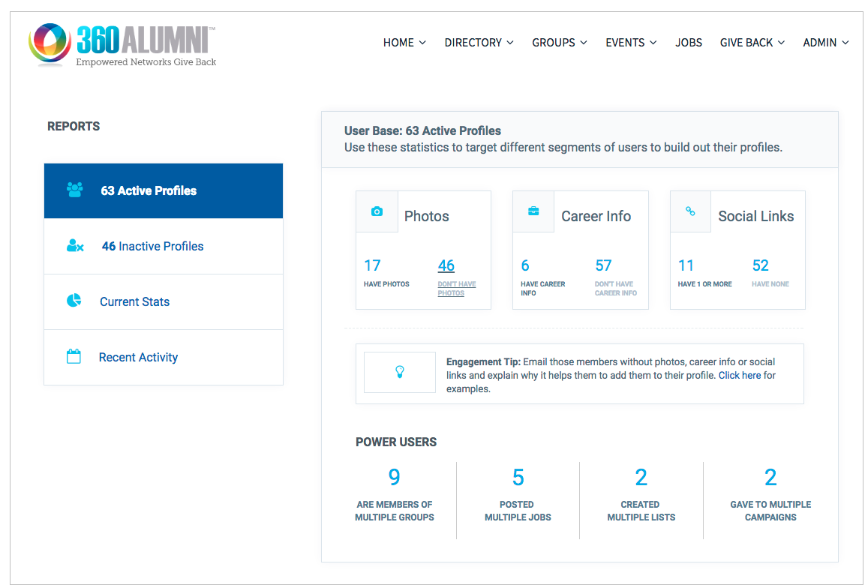Screen dimensions: 868x588
Task: Click the Career Info card title
Action: [596, 216]
